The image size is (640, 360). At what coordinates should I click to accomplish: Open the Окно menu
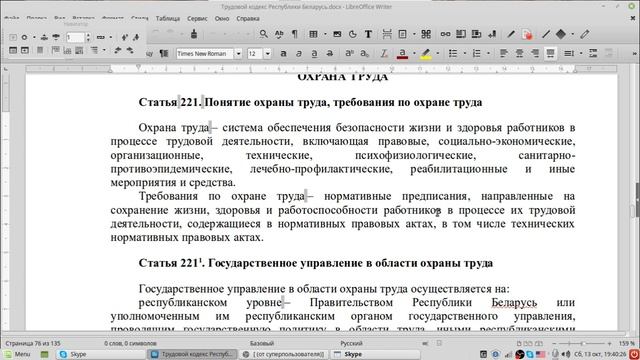222,18
